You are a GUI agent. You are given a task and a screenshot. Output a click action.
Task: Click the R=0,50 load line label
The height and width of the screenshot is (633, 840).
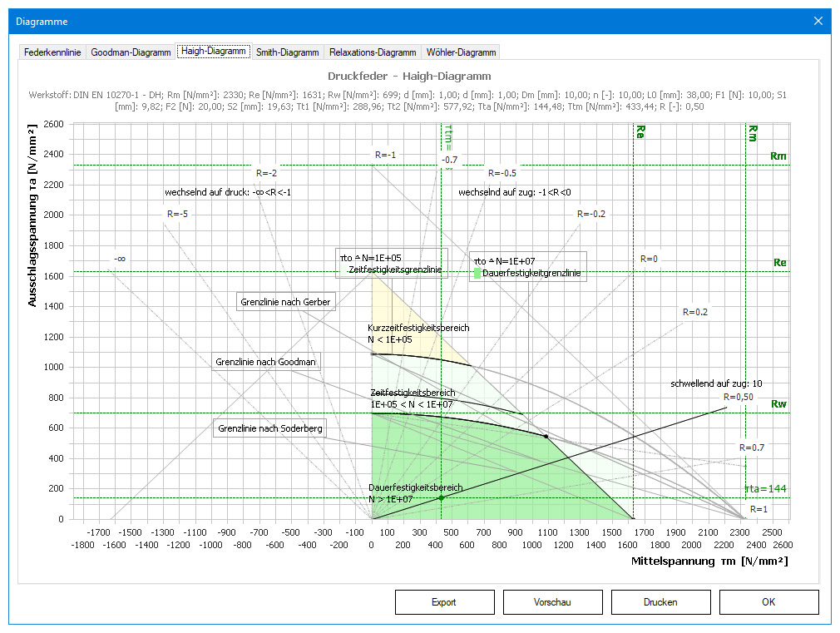point(737,397)
